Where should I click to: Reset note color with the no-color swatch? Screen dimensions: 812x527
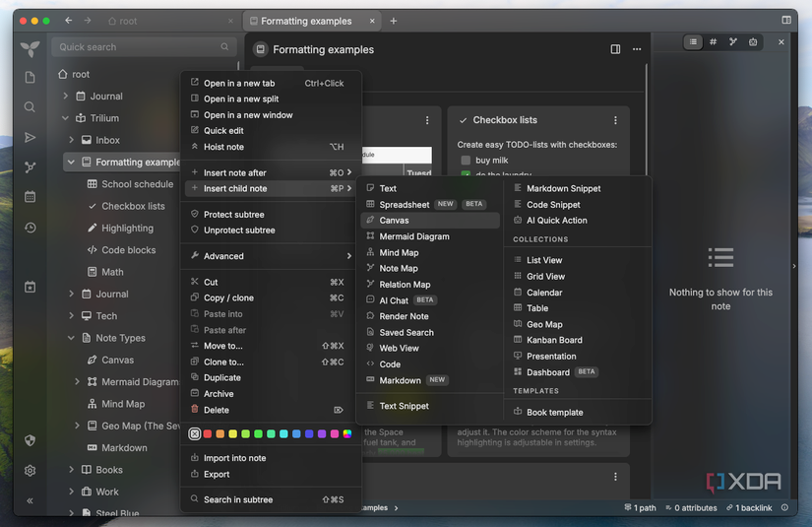tap(195, 433)
